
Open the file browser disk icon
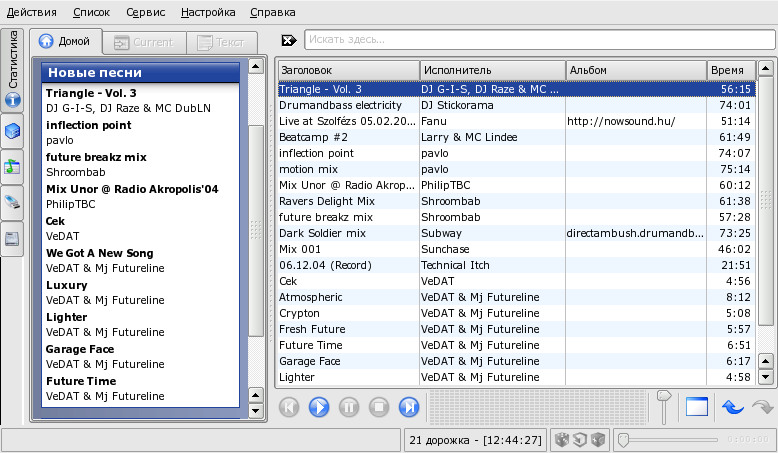pyautogui.click(x=12, y=239)
